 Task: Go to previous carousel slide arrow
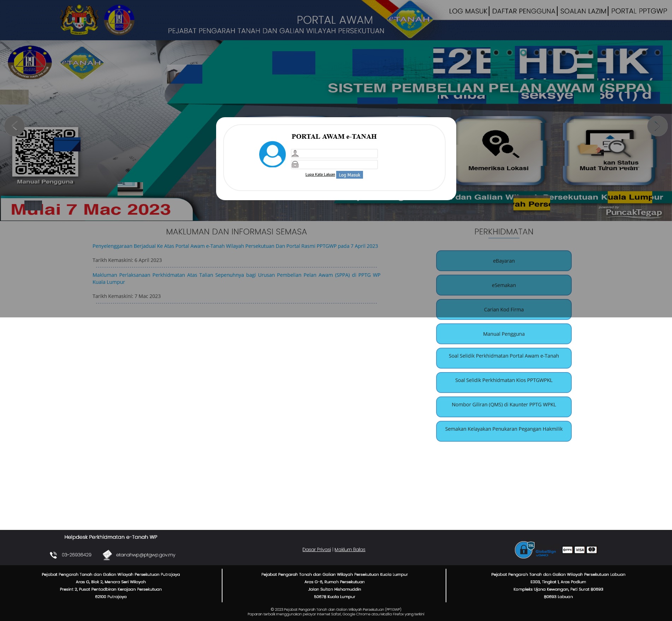pos(14,126)
